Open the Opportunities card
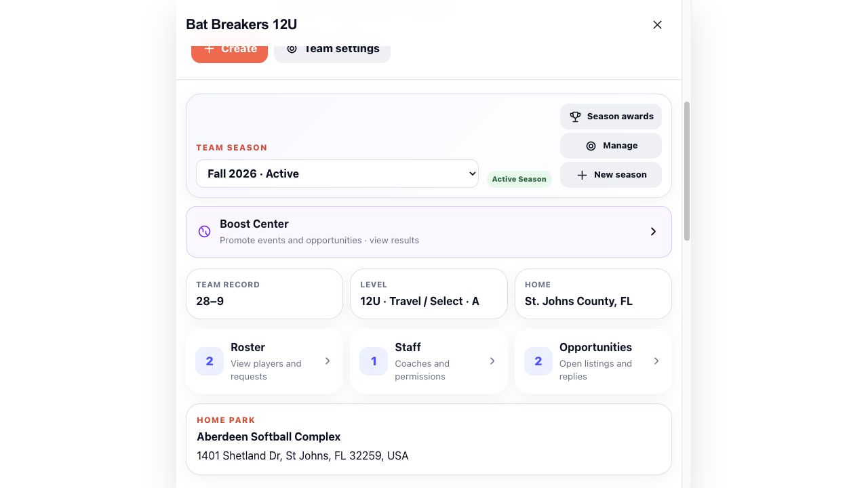 (593, 361)
